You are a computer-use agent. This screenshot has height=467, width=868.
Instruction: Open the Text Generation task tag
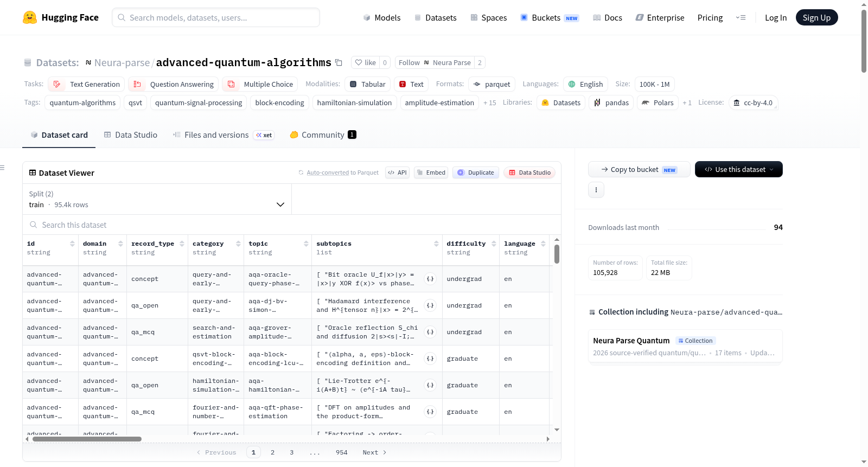tap(86, 84)
